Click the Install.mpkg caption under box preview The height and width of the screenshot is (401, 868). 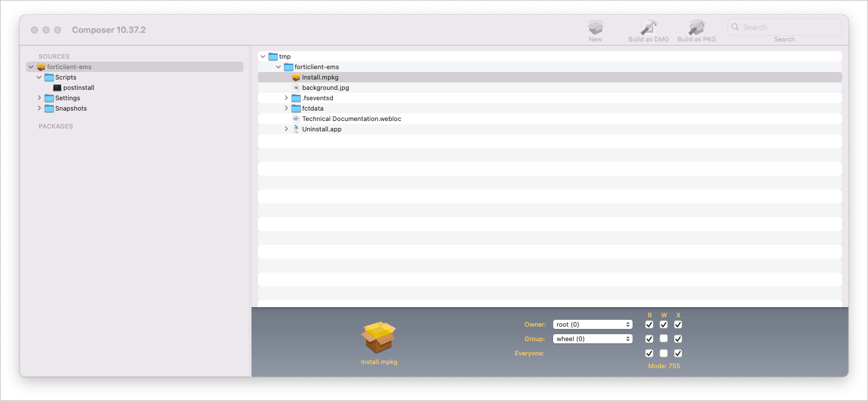[x=379, y=362]
